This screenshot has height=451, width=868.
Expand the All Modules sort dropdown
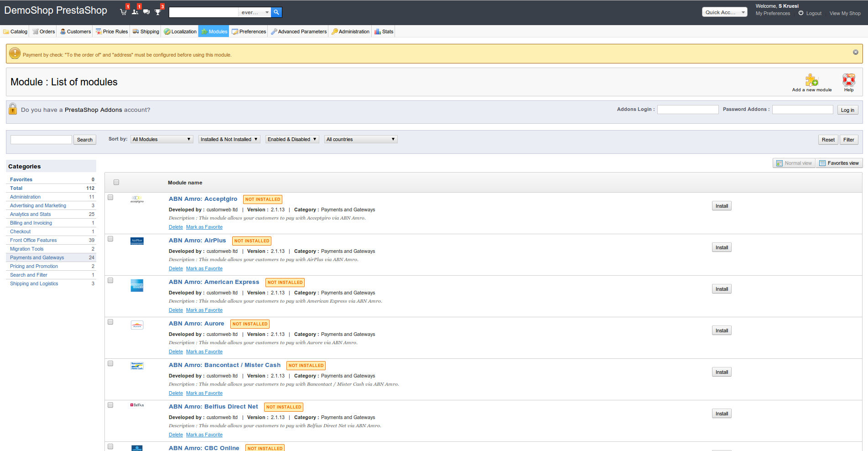click(162, 139)
